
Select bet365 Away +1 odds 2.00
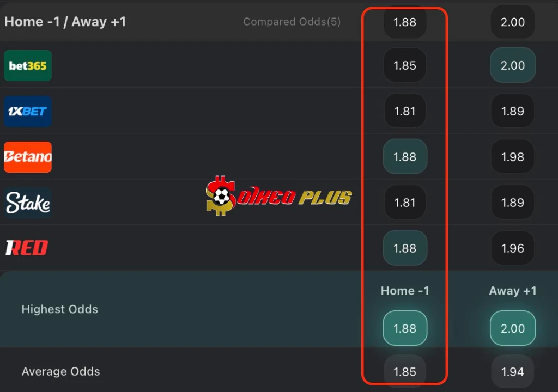coord(512,65)
